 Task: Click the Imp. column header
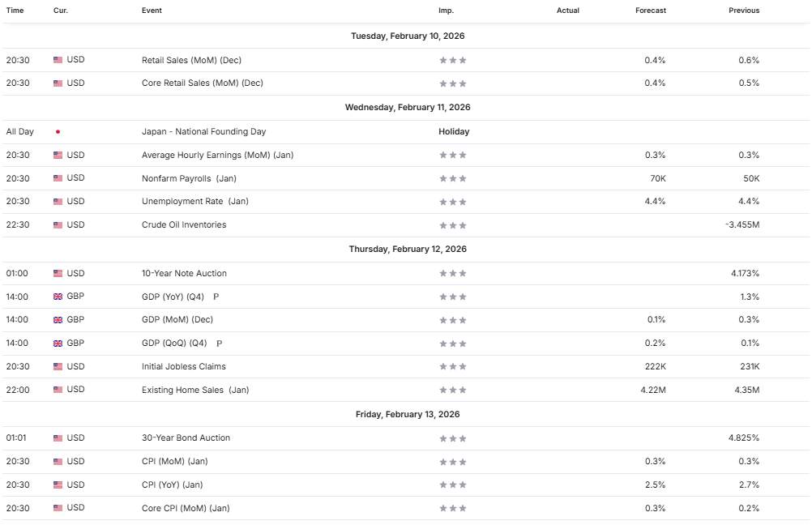446,11
